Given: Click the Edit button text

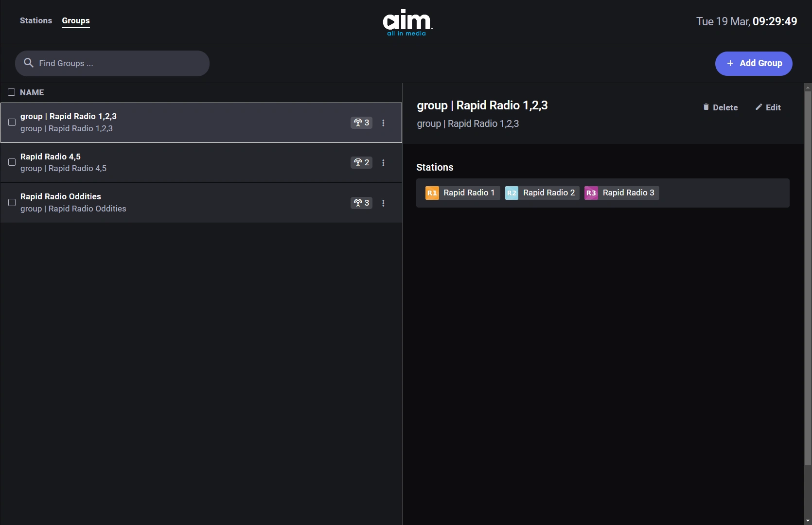Looking at the screenshot, I should 773,107.
